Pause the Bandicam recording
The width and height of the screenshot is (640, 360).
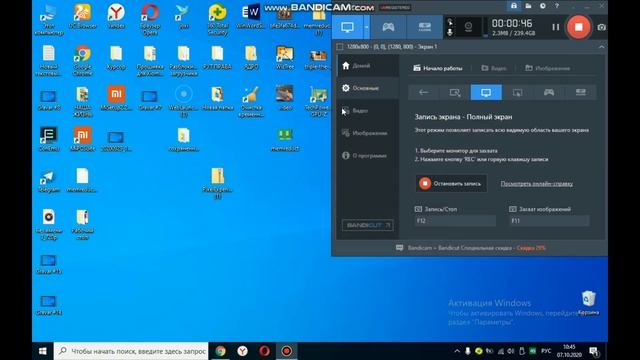[x=556, y=27]
